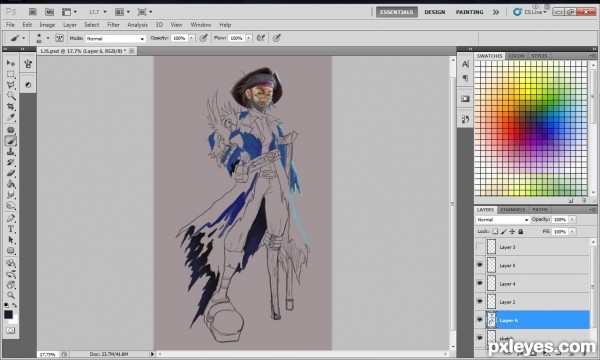Viewport: 600px width, 360px height.
Task: Show more workspaces with double arrow
Action: pos(496,12)
